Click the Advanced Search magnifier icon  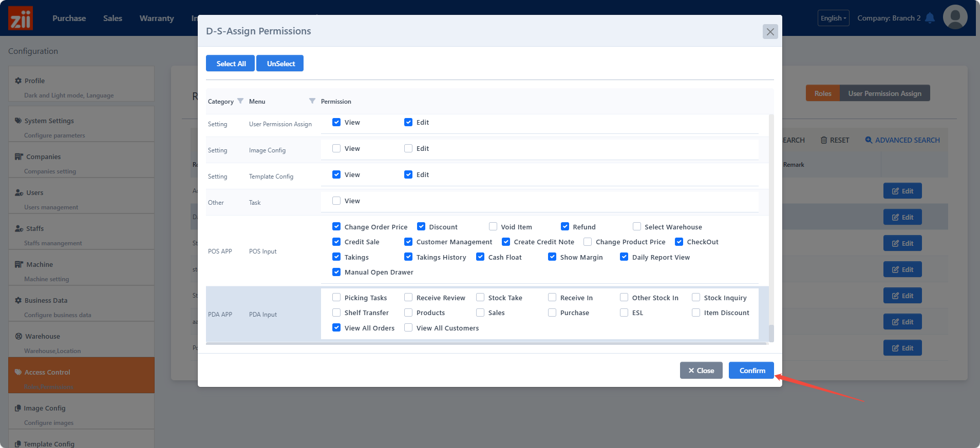pos(869,140)
